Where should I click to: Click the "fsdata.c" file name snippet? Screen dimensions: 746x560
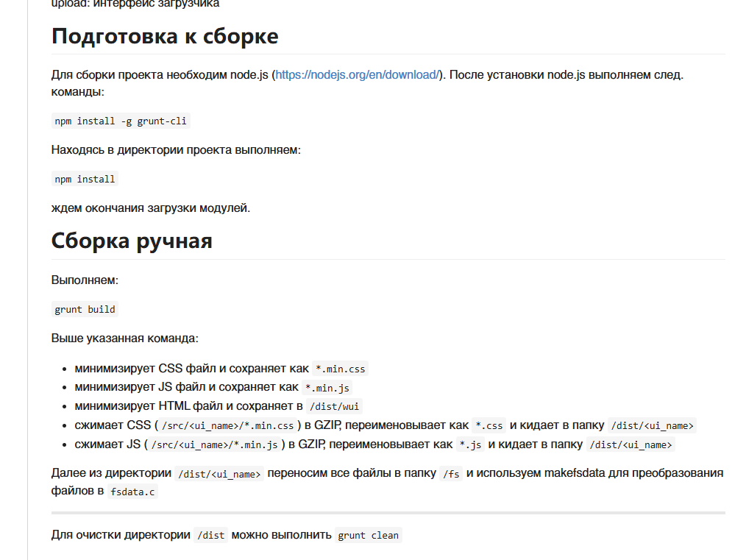(132, 492)
